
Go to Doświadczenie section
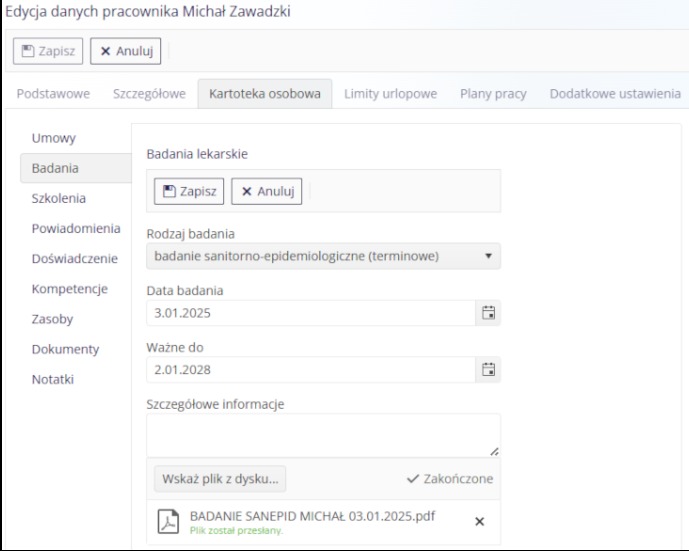76,258
